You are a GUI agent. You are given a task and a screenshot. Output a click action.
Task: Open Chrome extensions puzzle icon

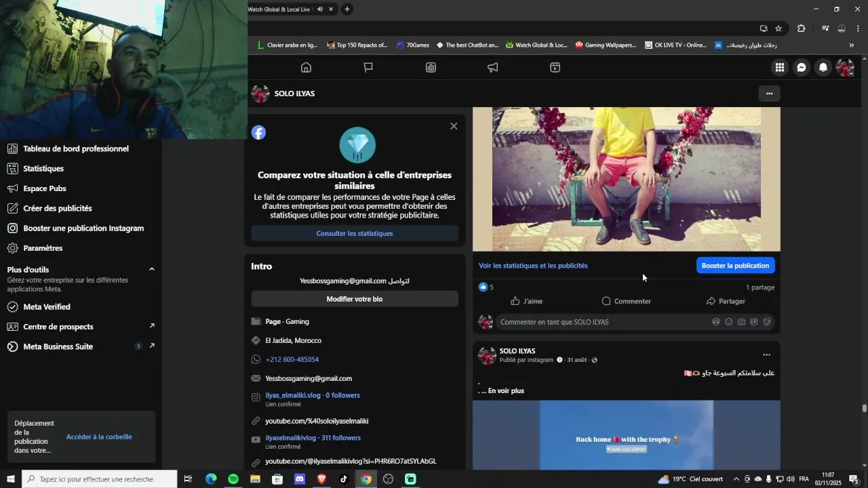[x=802, y=28]
